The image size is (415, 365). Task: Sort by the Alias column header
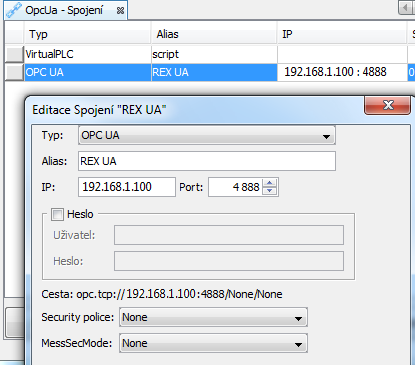[x=214, y=34]
